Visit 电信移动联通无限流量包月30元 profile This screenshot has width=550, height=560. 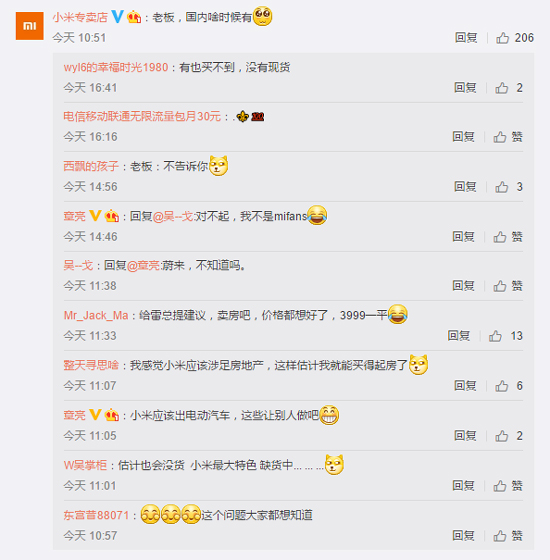pos(142,116)
